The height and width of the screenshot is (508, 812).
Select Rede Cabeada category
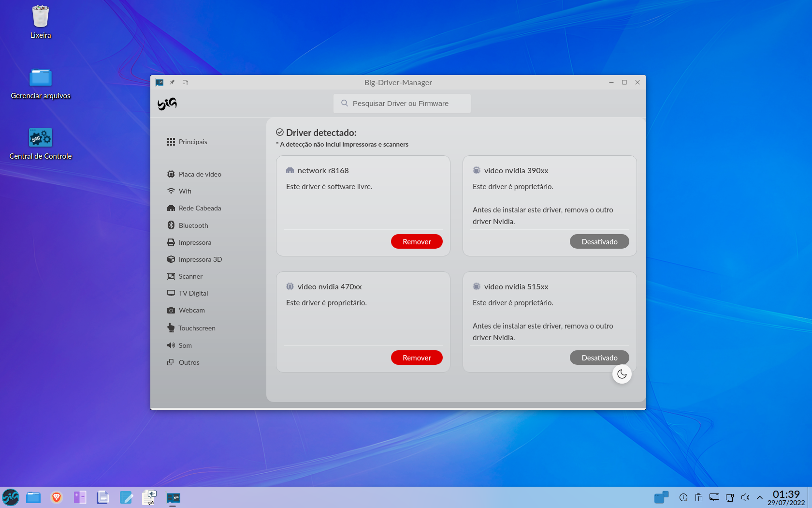194,208
